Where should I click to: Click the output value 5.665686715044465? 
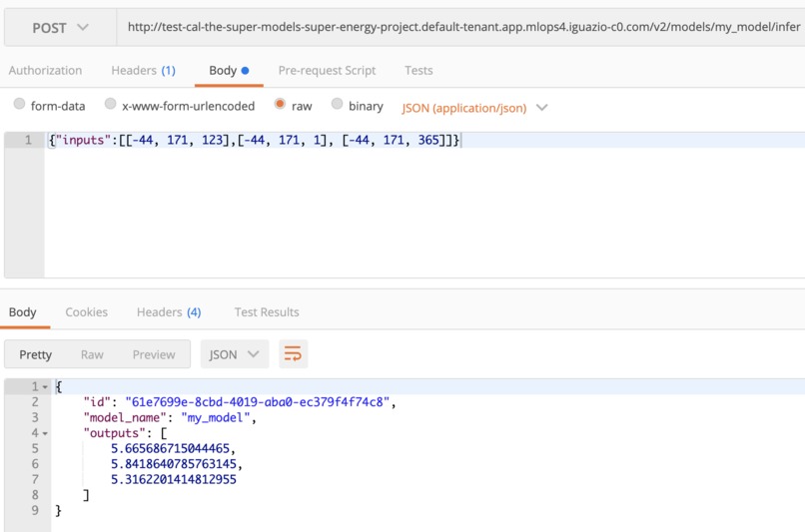pos(170,448)
